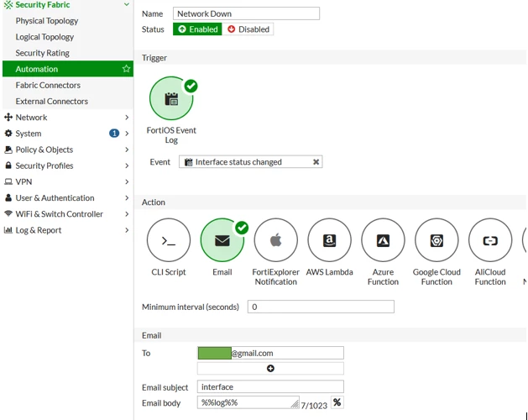
Task: Expand the Policy & Objects chevron
Action: point(127,150)
